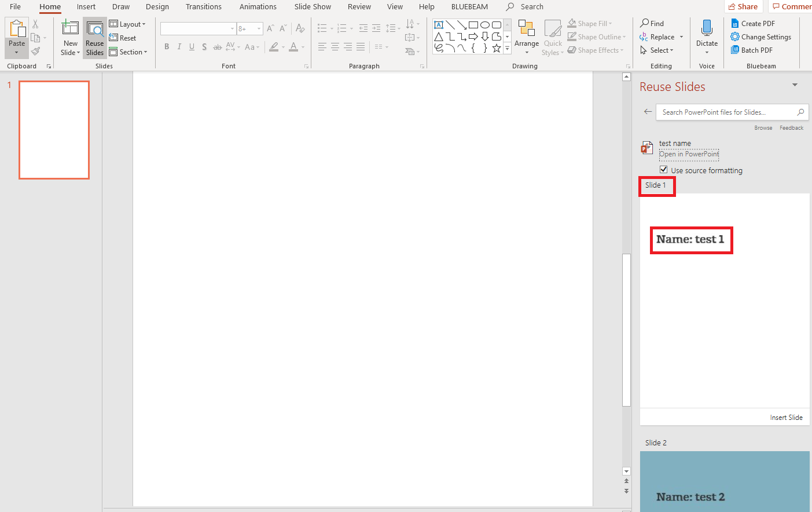Select the Oval shape in gallery
812x512 pixels.
(485, 25)
